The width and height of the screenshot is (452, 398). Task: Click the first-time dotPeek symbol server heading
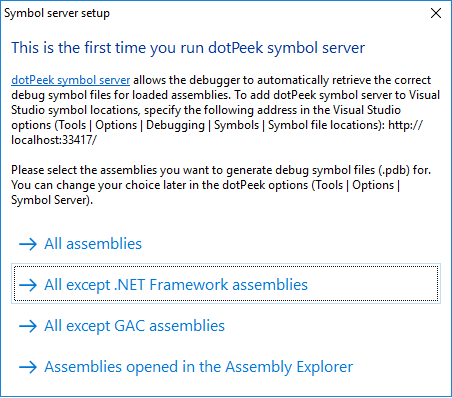pos(188,48)
